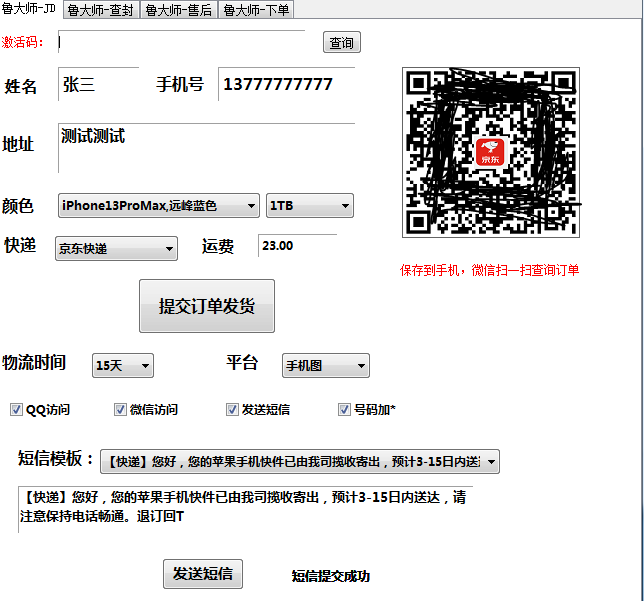Click the 短信模板 label
644x601 pixels.
55,458
